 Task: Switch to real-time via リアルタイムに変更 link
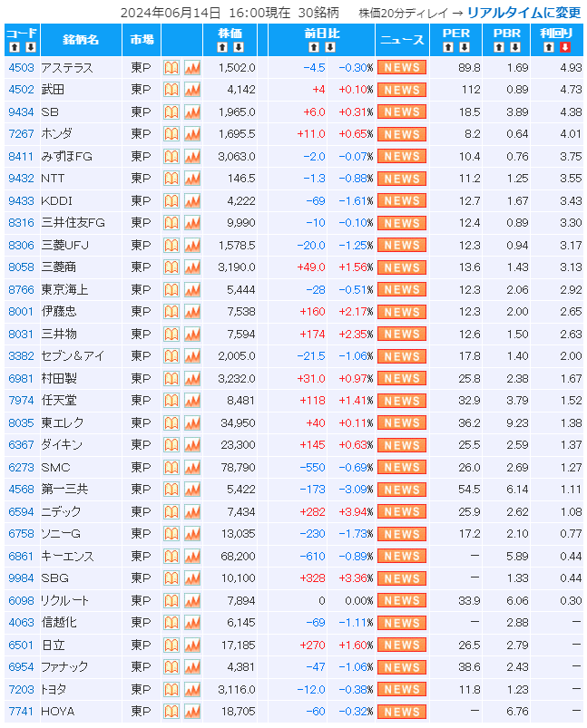[523, 13]
